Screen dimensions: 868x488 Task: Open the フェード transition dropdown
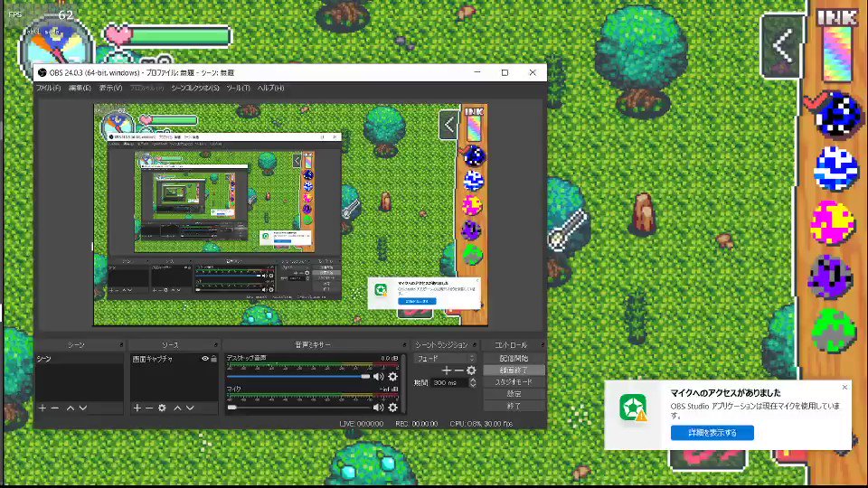pos(446,359)
